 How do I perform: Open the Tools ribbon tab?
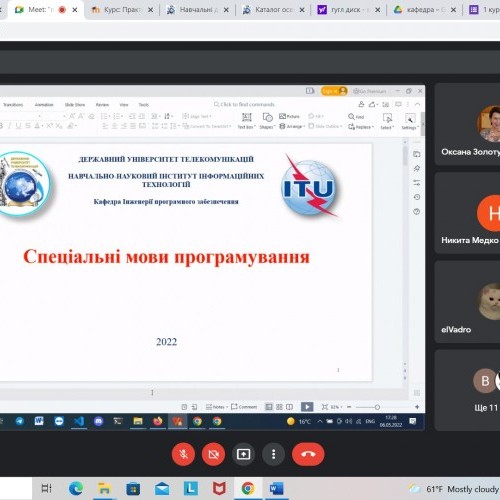click(x=144, y=105)
